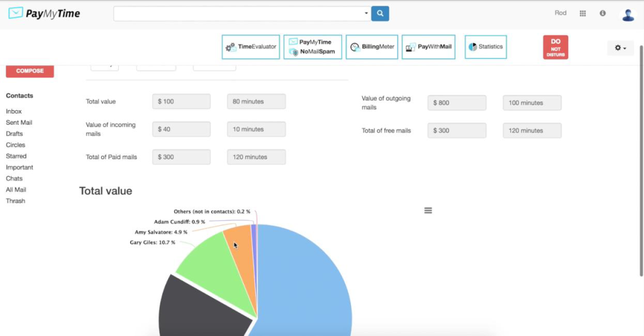Click the incoming mails 10 minutes field
This screenshot has height=336, width=644.
pos(257,129)
